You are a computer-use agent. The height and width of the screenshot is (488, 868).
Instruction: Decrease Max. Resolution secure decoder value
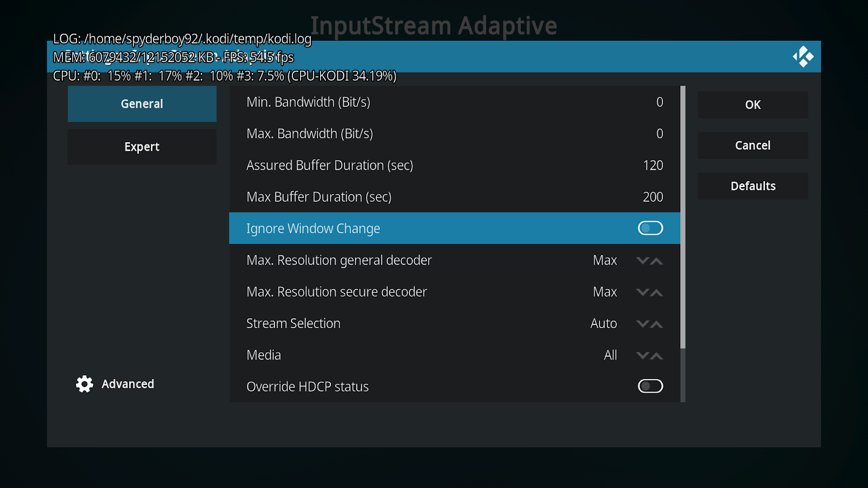tap(642, 292)
